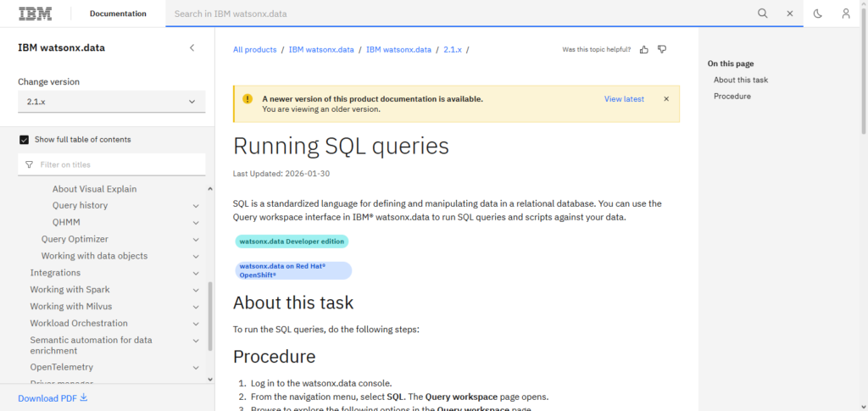Expand the Query Optimizer section
Screen dimensions: 868x411
[196, 240]
